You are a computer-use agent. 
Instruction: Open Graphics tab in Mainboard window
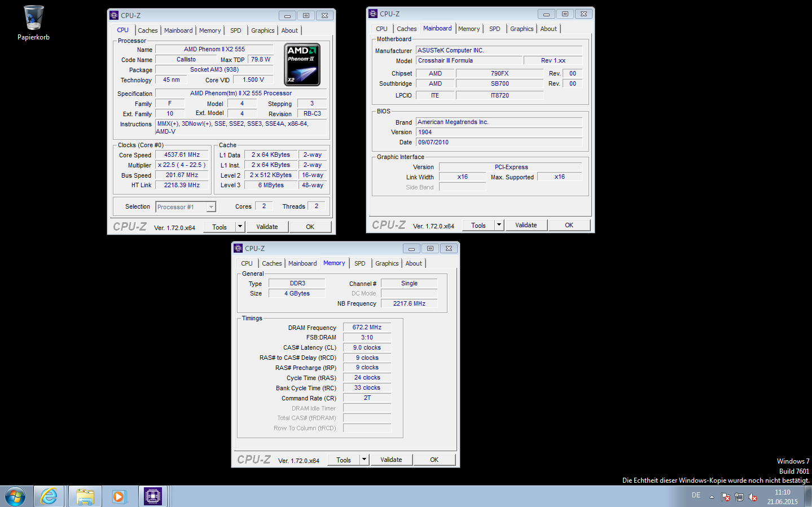[x=522, y=29]
